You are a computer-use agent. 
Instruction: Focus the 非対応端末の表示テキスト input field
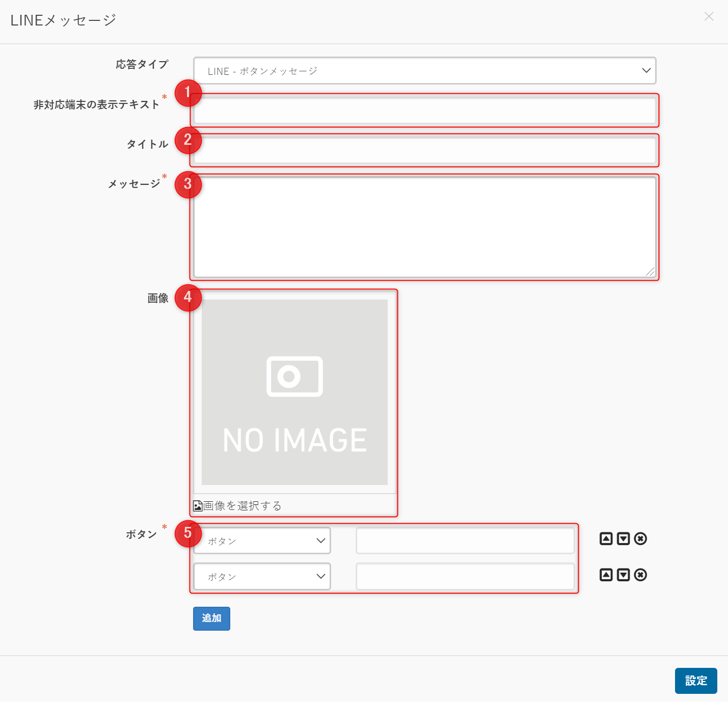424,111
